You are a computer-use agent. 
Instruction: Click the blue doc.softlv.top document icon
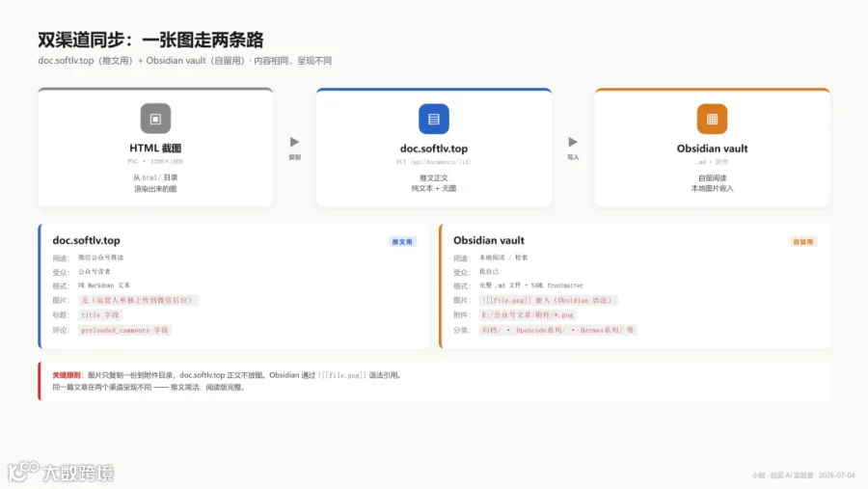[433, 119]
